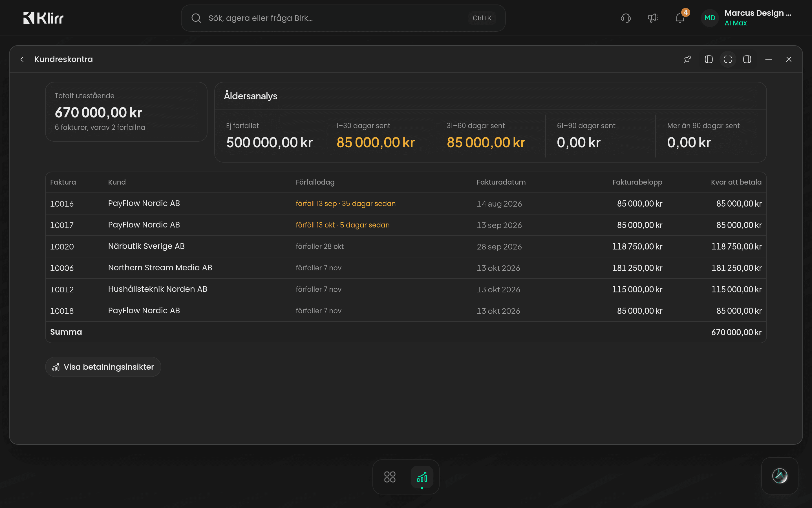Select Närbutik Sverige AB customer

[146, 246]
